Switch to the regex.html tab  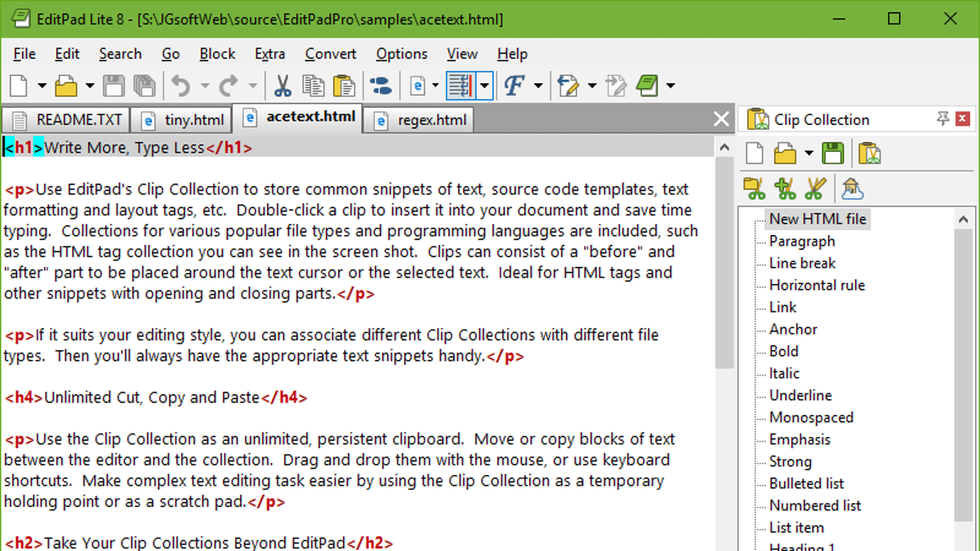421,120
